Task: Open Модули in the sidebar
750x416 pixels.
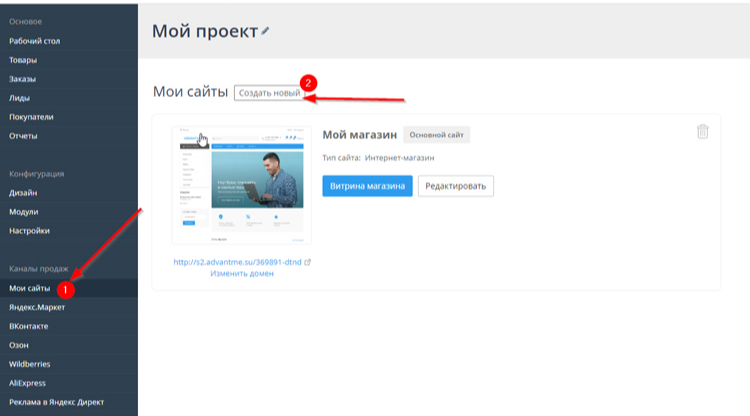Action: (x=24, y=211)
